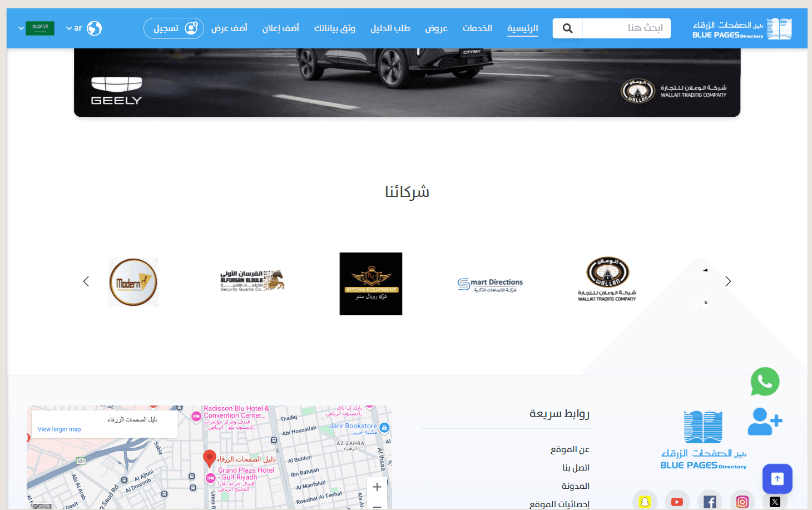Click the Saudi Arabia flag icon

click(x=40, y=28)
